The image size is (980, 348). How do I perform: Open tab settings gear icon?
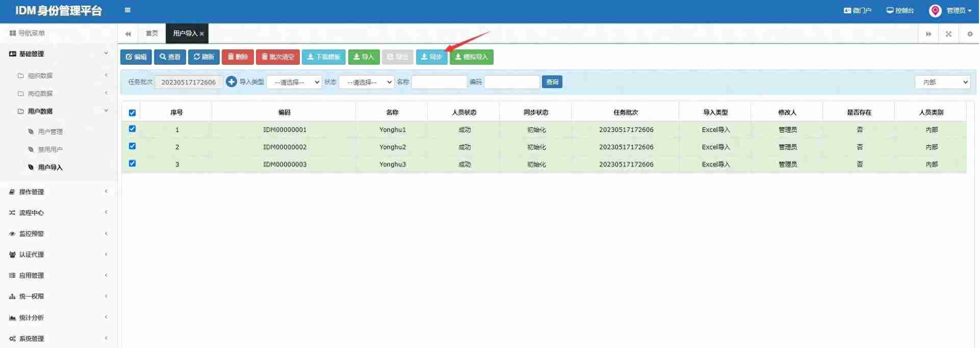tap(970, 34)
